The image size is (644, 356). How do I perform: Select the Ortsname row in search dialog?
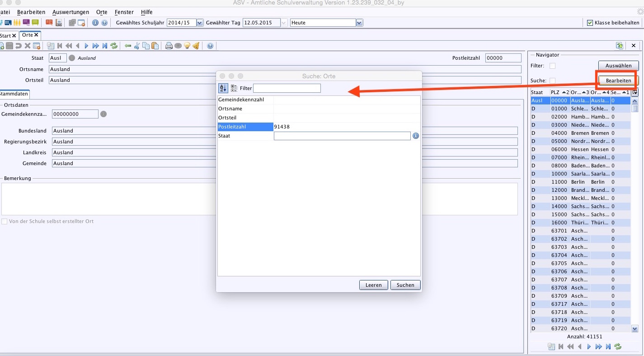click(x=319, y=109)
